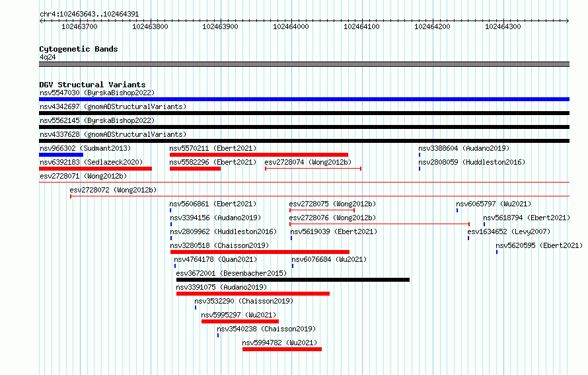Open nsv4337628 (gnomADStructuralVariants) label
588x375 pixels.
(113, 134)
